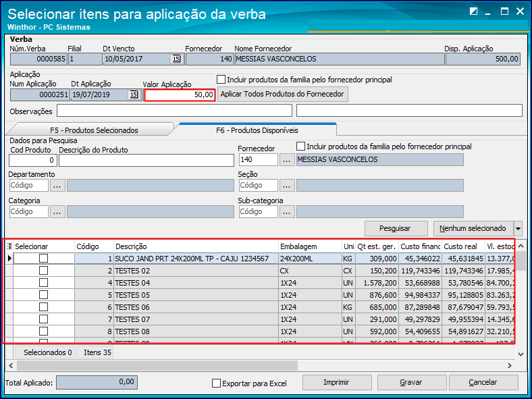Screen dimensions: 532x399
Task: Click the Nenhum selecionado button
Action: pyautogui.click(x=473, y=229)
